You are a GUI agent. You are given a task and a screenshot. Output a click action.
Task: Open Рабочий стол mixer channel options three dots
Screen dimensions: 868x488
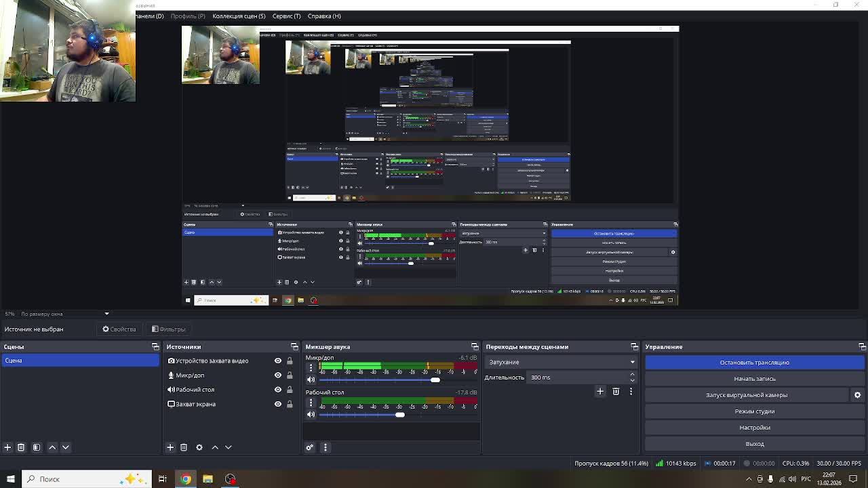pos(311,403)
